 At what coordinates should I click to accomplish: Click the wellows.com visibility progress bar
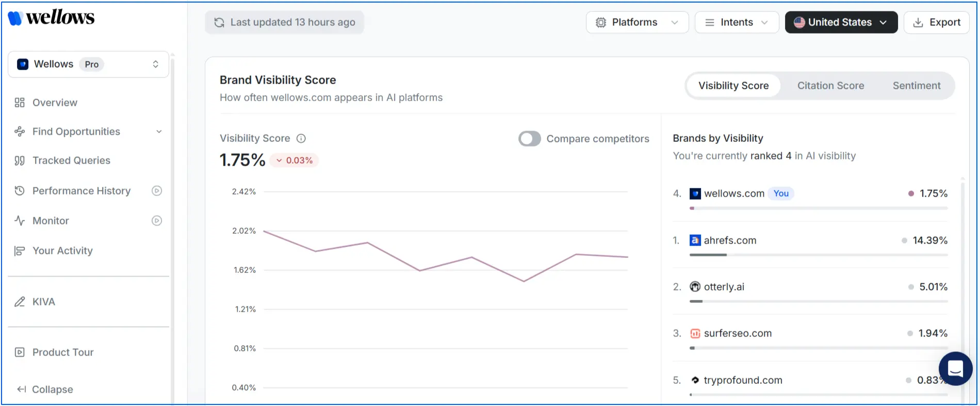click(x=819, y=208)
